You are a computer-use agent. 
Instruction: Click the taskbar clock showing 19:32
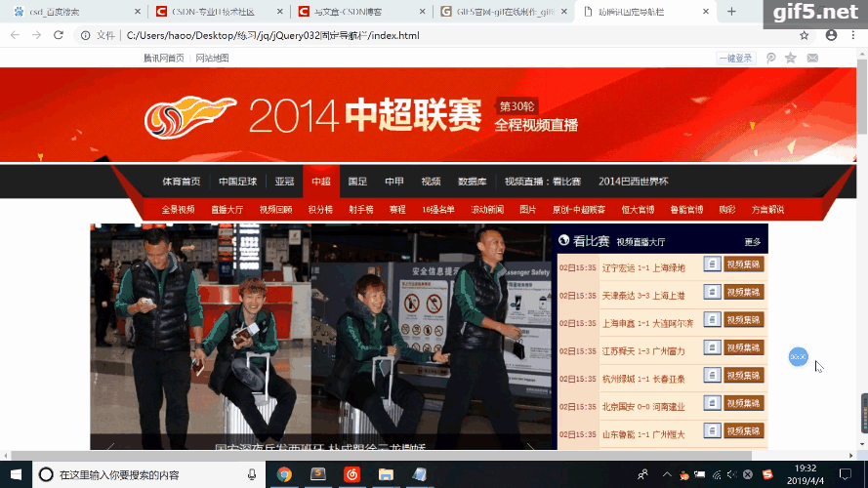point(806,474)
